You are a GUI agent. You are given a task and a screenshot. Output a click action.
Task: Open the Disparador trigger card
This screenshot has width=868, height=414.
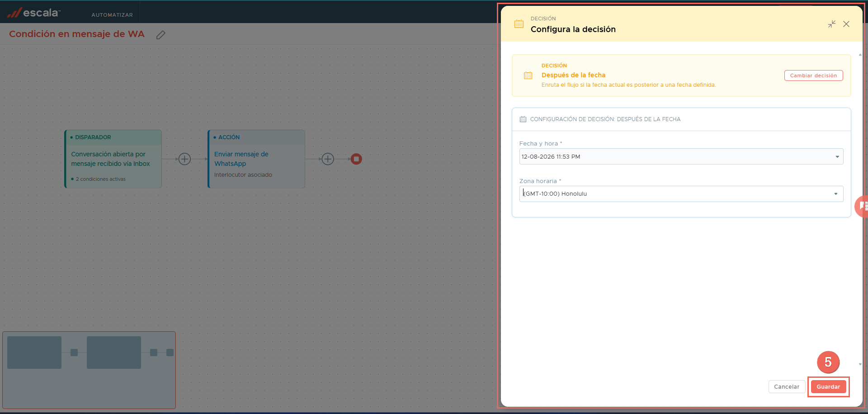[113, 159]
